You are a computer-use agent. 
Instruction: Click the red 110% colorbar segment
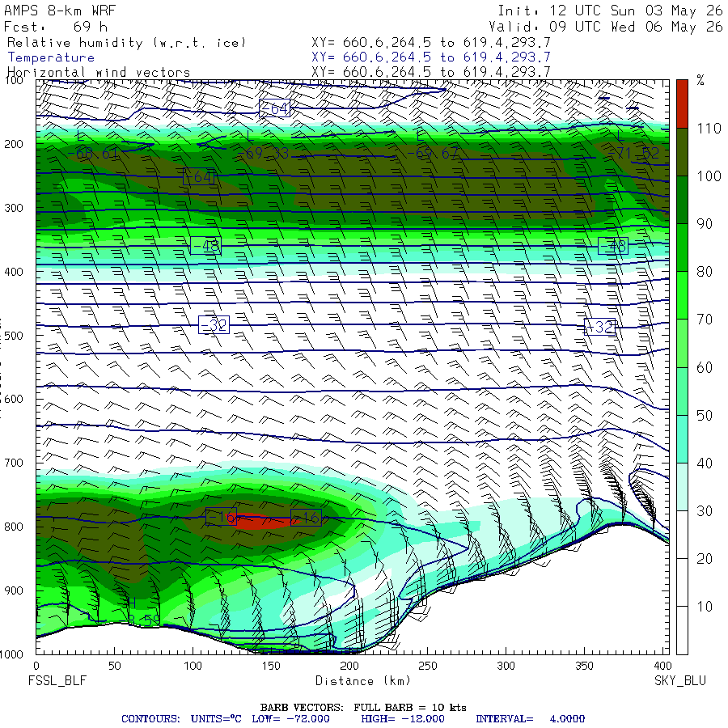point(682,104)
